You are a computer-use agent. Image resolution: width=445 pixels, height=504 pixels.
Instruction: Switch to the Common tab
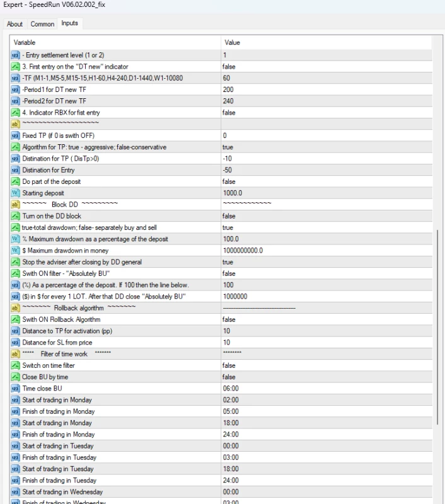(x=42, y=24)
